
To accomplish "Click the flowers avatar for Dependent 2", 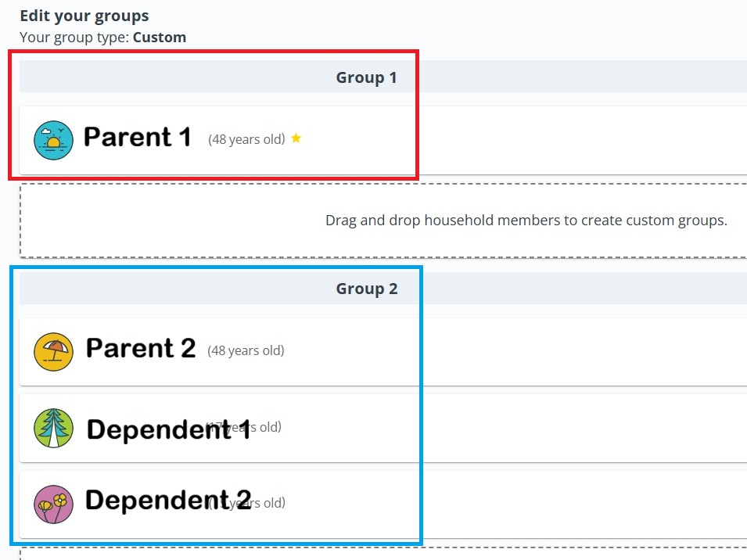I will [53, 503].
